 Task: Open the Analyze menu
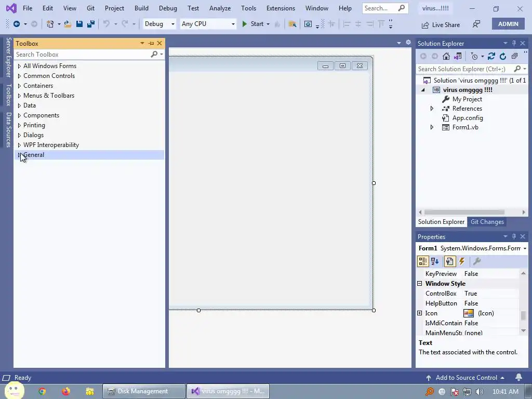click(220, 8)
